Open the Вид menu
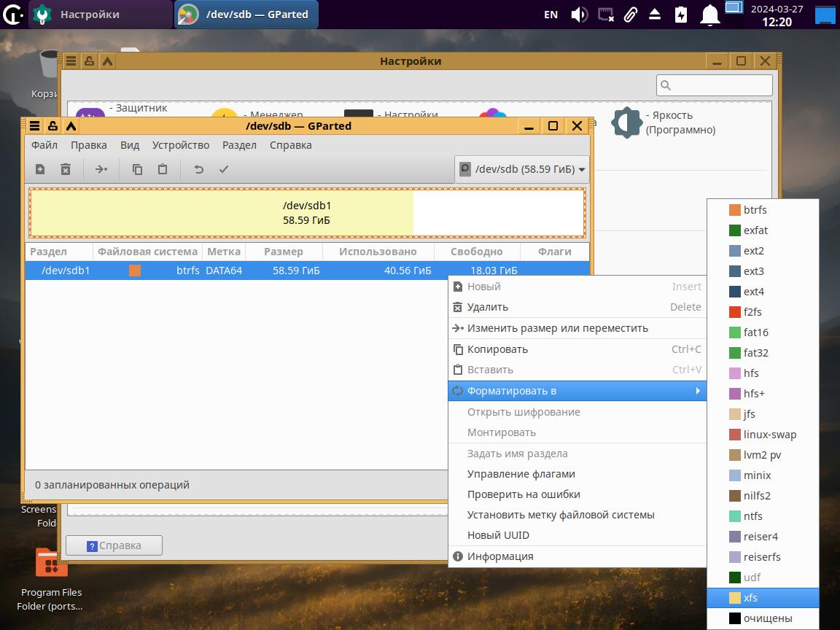Screen dimensions: 840x630 (x=130, y=145)
